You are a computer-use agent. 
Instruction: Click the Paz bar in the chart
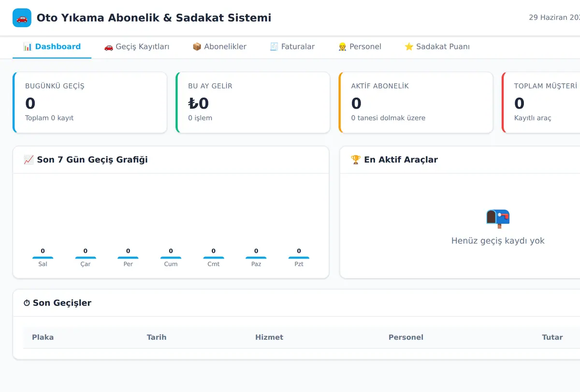(x=256, y=258)
